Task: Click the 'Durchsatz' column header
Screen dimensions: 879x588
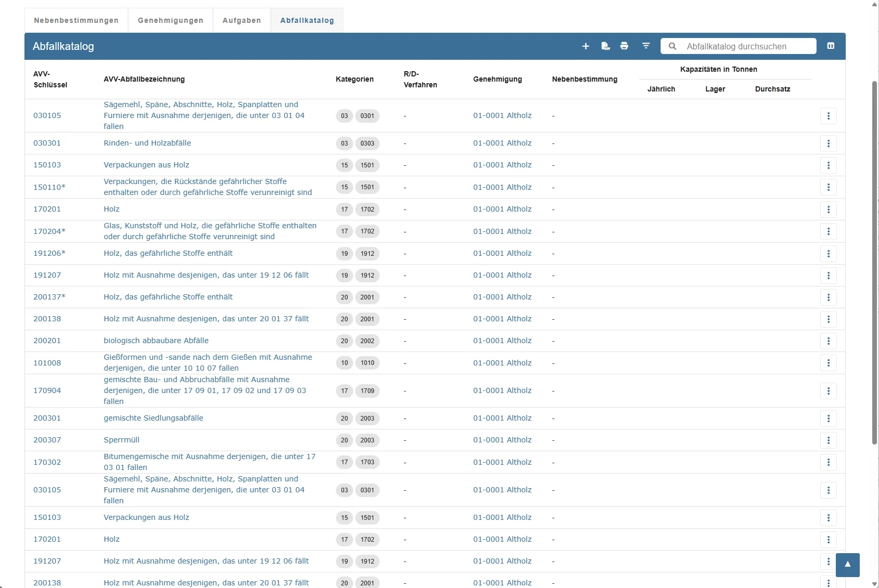Action: [773, 89]
